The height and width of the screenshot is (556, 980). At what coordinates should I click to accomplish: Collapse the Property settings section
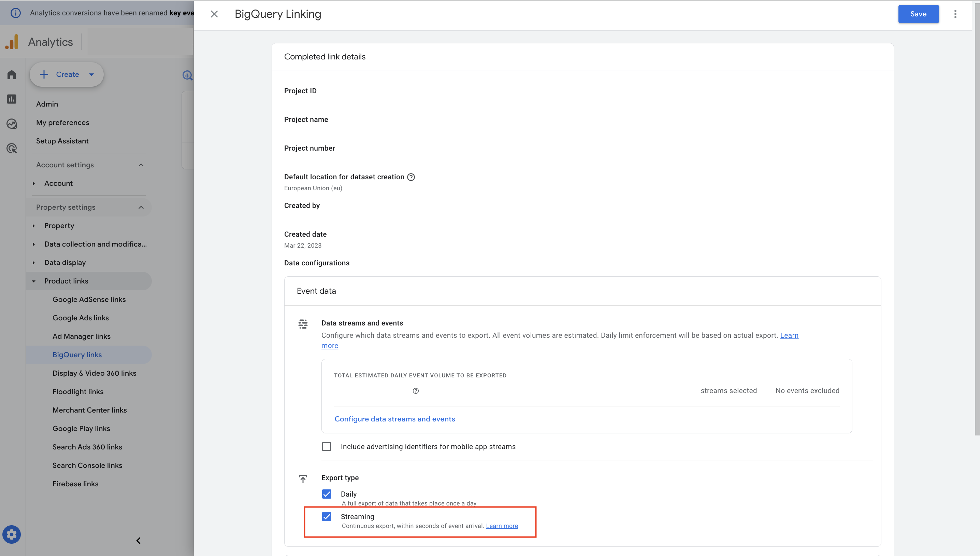point(141,207)
